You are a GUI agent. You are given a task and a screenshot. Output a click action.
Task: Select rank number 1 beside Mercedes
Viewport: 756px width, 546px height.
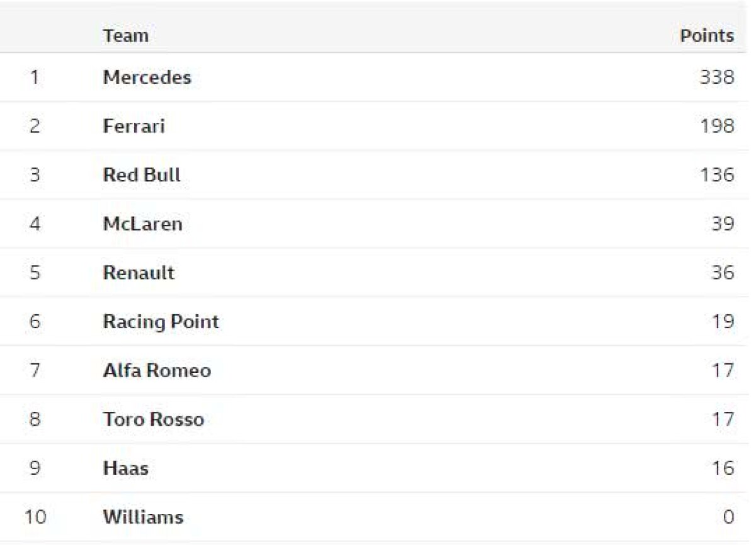(35, 77)
